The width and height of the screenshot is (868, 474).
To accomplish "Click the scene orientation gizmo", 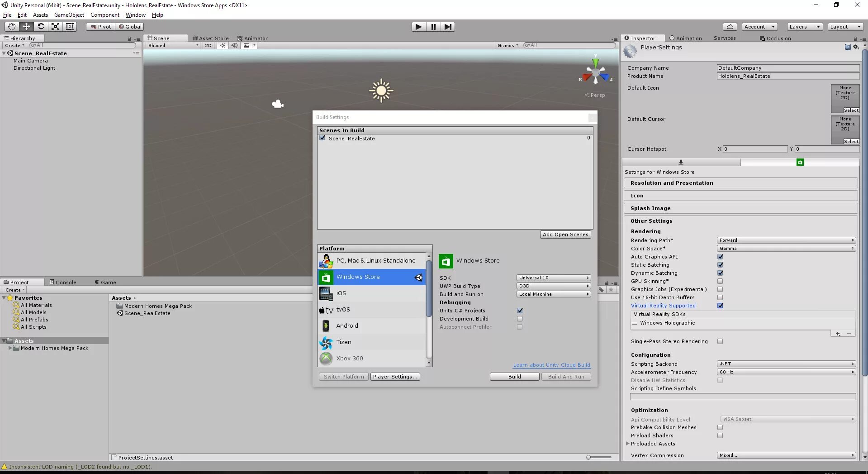I will [596, 72].
